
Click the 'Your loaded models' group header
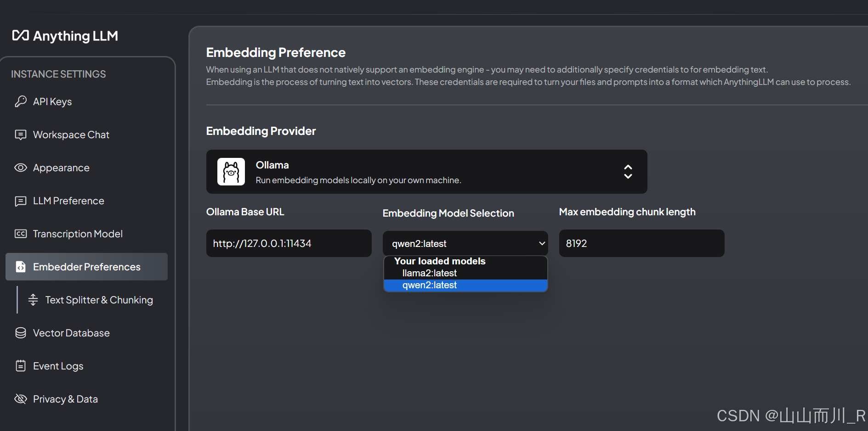coord(440,261)
